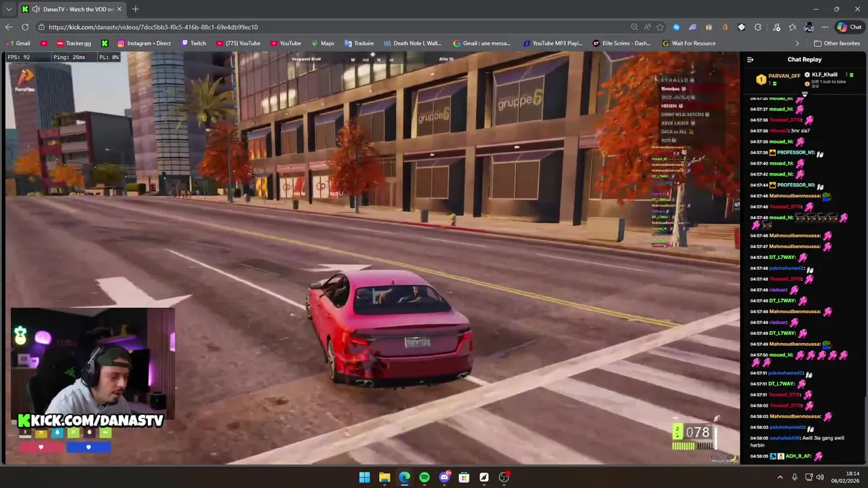Show hidden system tray icons
The height and width of the screenshot is (488, 868).
coord(780,477)
